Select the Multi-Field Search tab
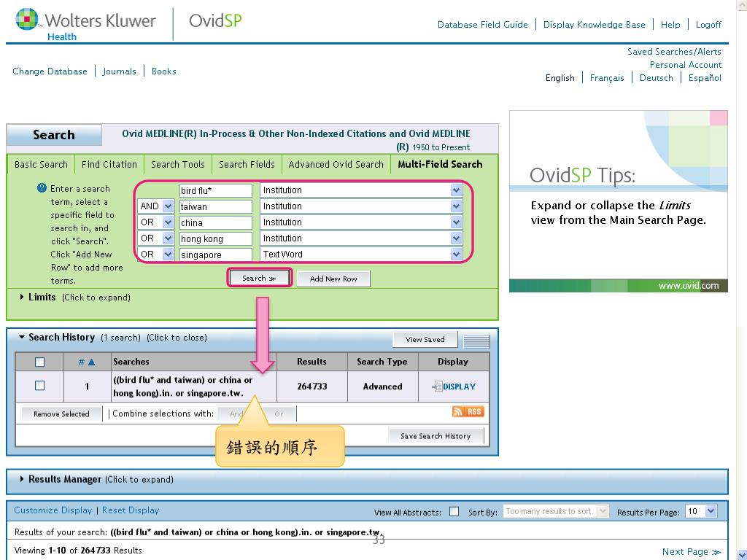Screen dimensions: 747x560 440,164
